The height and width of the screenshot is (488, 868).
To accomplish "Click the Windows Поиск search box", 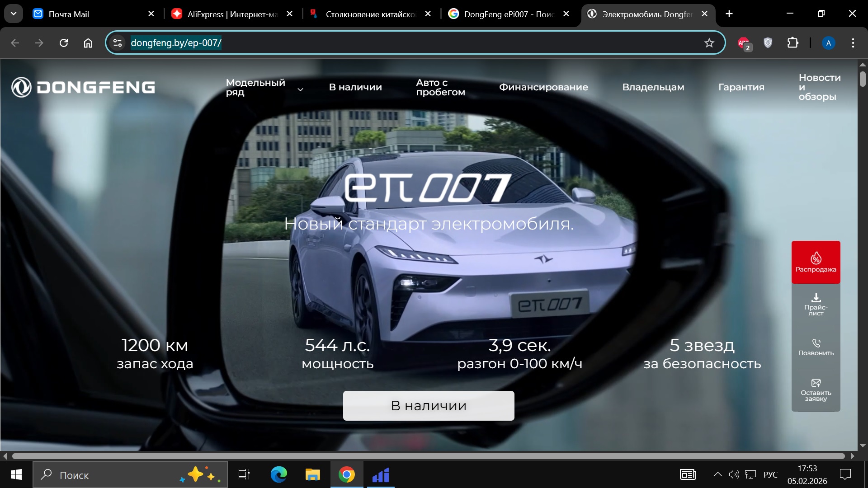I will (130, 474).
